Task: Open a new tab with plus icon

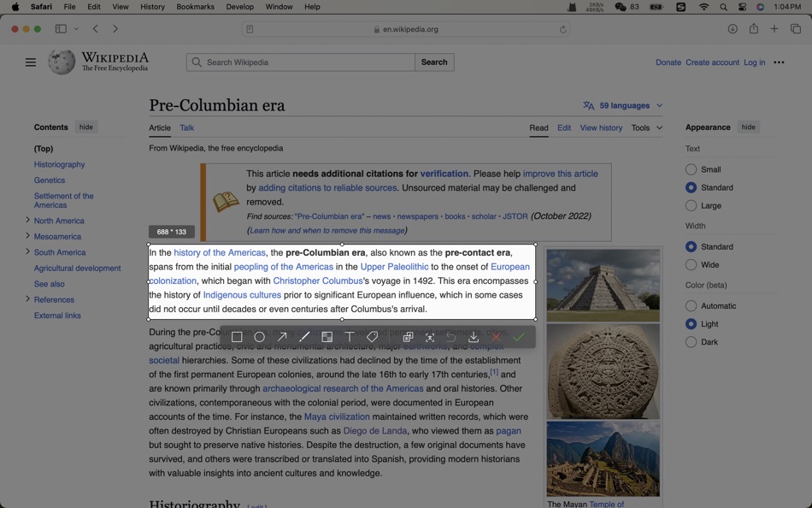Action: click(774, 29)
